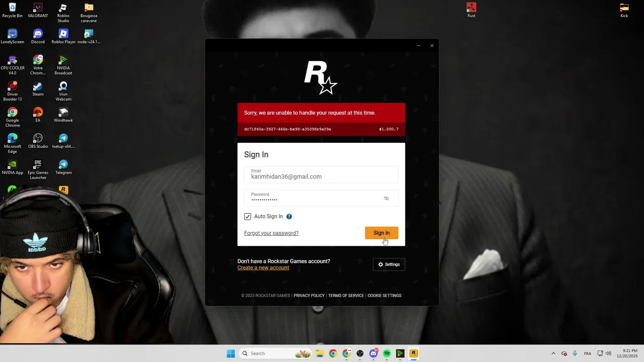Image resolution: width=644 pixels, height=362 pixels.
Task: Select the Microsoft Edge desktop icon
Action: pyautogui.click(x=13, y=144)
